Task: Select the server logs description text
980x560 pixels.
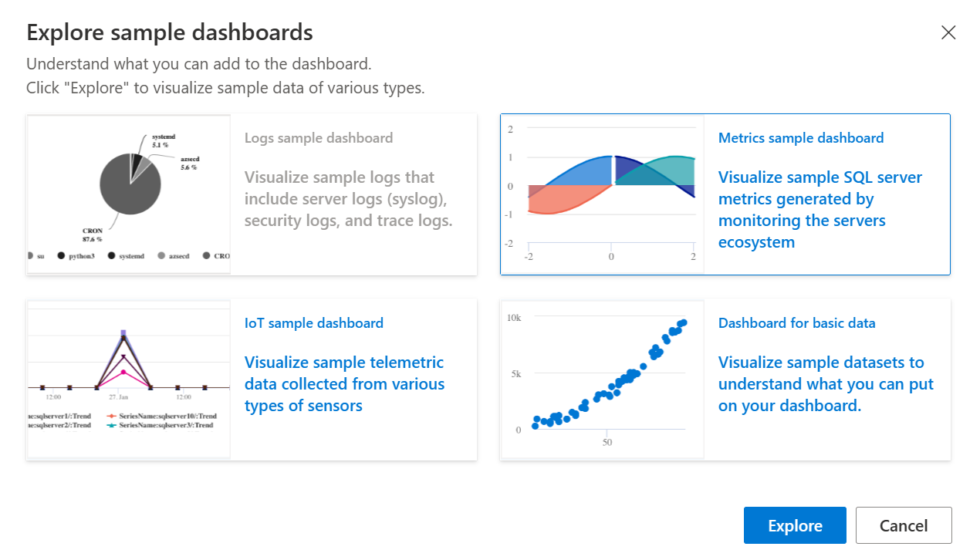Action: 348,199
